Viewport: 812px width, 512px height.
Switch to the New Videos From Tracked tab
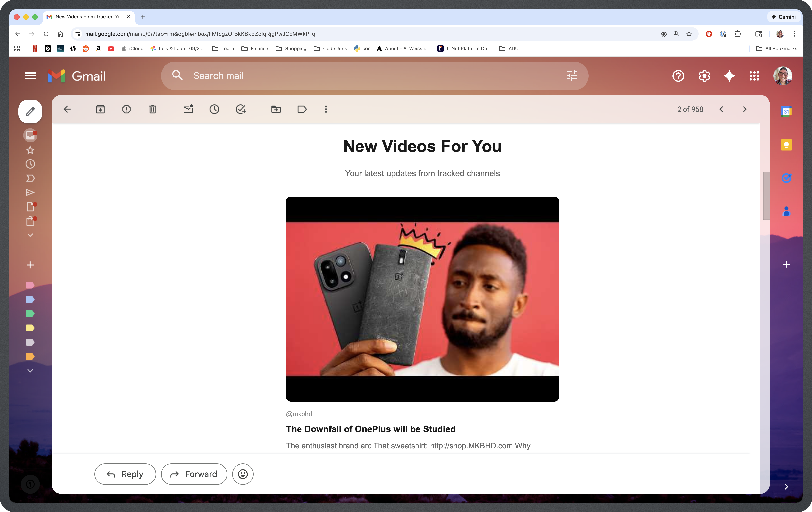86,17
